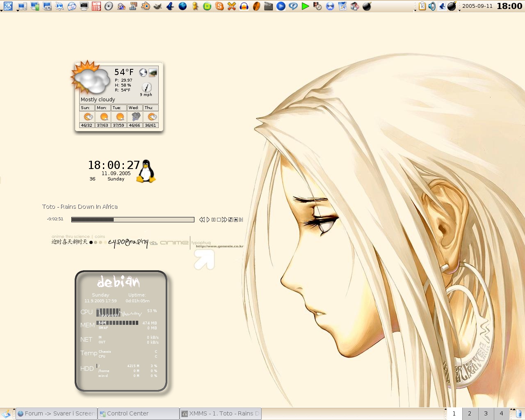Launch the notepad with pencil editor icon
The image size is (525, 420).
pyautogui.click(x=342, y=6)
